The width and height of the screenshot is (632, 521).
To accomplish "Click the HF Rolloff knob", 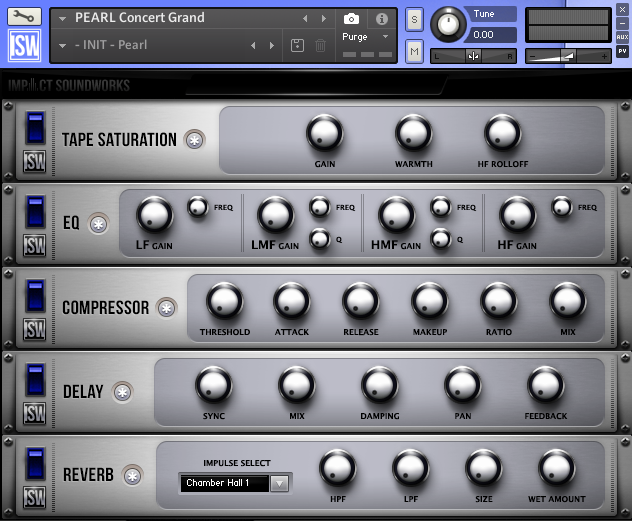I will click(x=503, y=133).
